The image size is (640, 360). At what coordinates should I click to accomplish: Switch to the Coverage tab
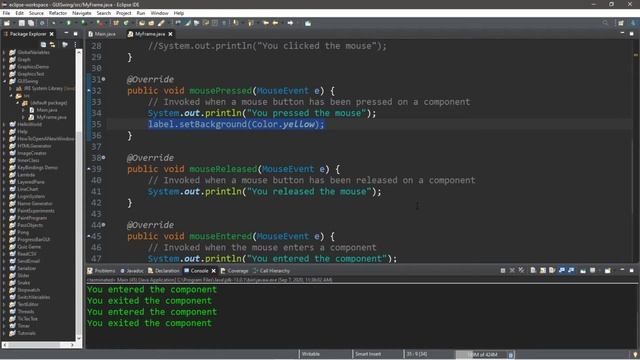[x=234, y=271]
